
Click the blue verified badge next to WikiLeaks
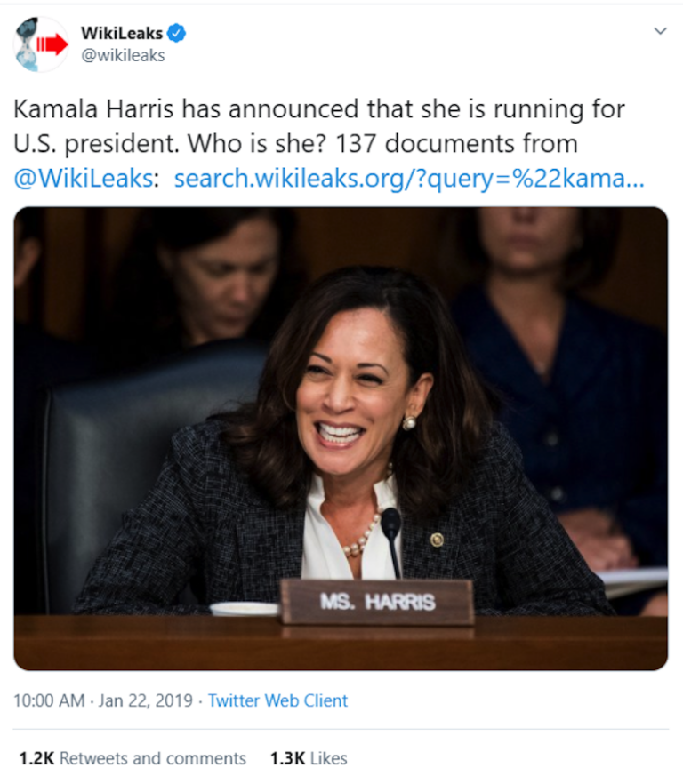coord(178,32)
